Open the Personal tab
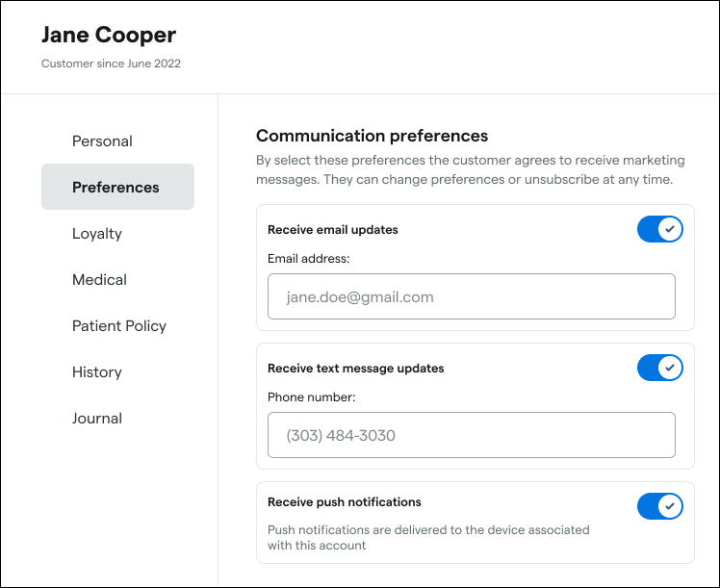This screenshot has height=588, width=720. tap(102, 141)
